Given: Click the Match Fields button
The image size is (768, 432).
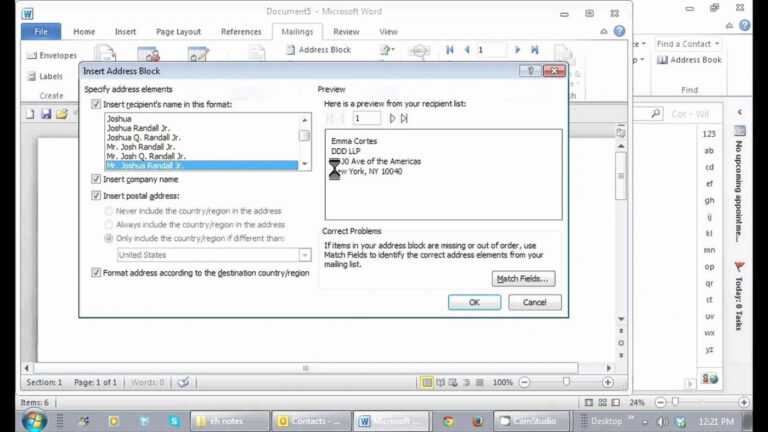Looking at the screenshot, I should point(524,279).
